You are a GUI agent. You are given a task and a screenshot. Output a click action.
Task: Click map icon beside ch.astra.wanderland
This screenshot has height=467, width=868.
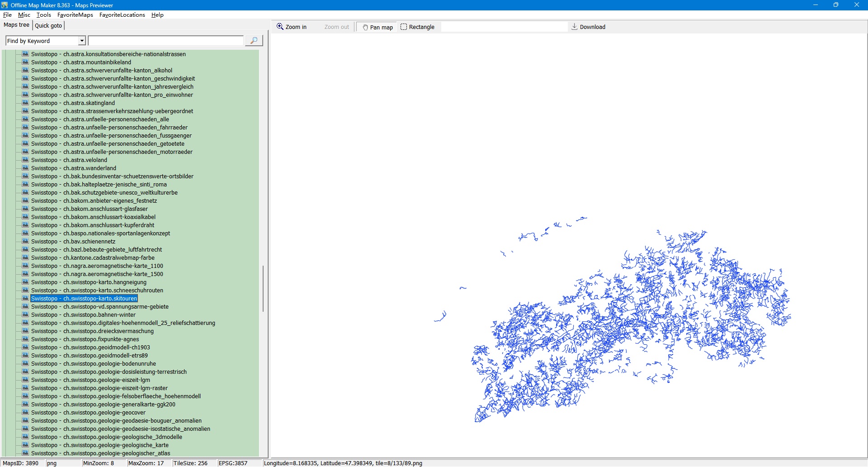click(25, 168)
